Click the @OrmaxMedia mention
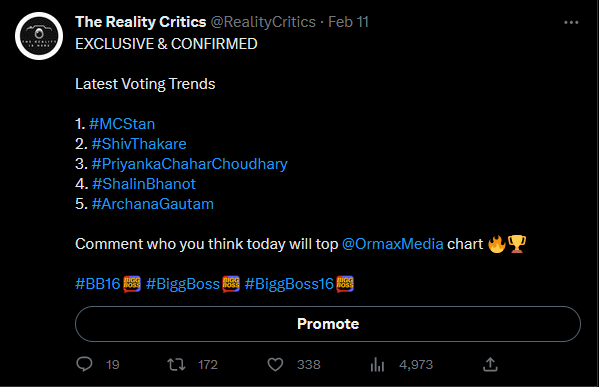 click(x=392, y=244)
